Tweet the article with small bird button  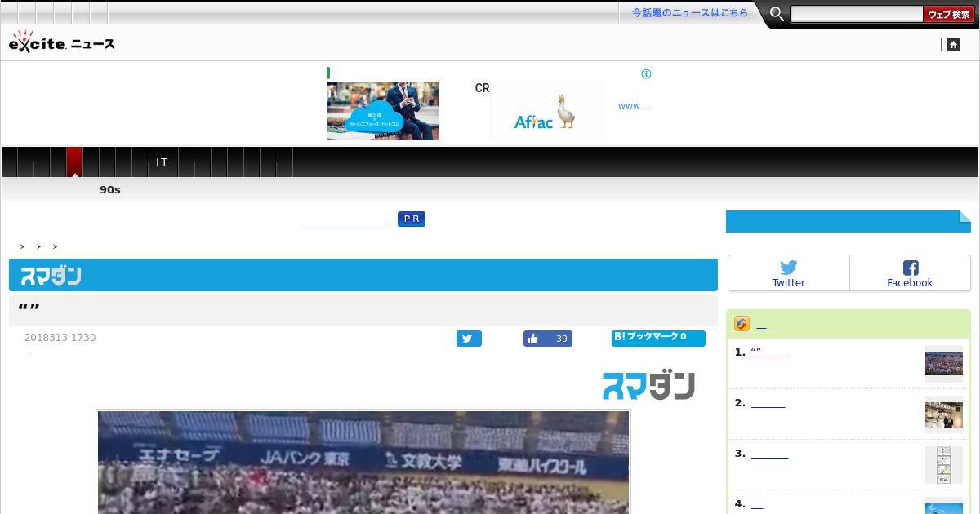coord(469,339)
